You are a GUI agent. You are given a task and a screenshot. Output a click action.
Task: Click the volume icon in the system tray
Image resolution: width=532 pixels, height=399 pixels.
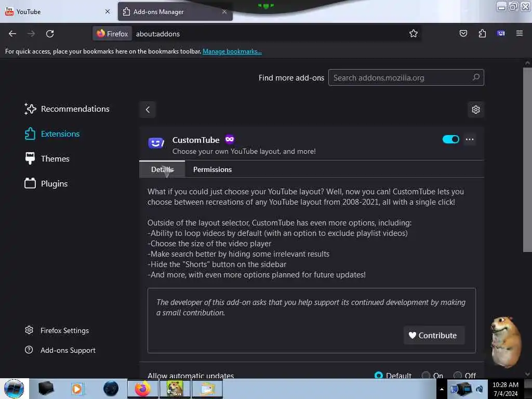click(479, 389)
